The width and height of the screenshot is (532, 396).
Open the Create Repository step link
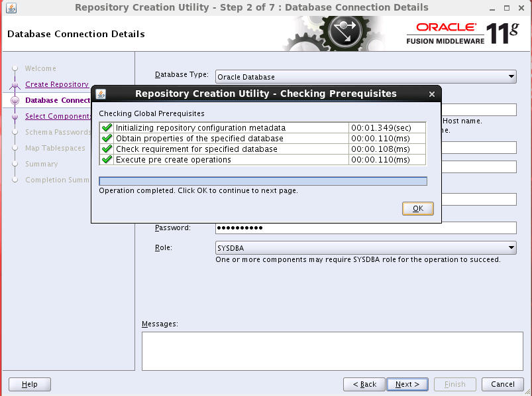pyautogui.click(x=57, y=84)
